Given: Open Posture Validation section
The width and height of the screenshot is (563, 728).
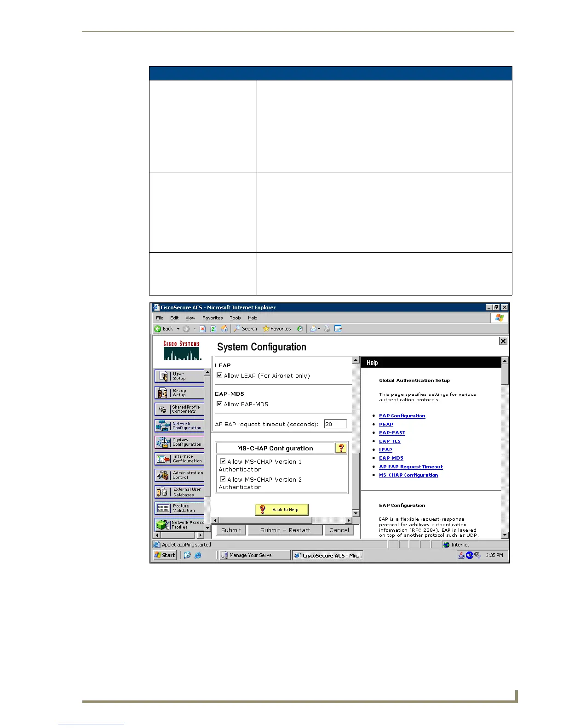Looking at the screenshot, I should click(x=179, y=508).
